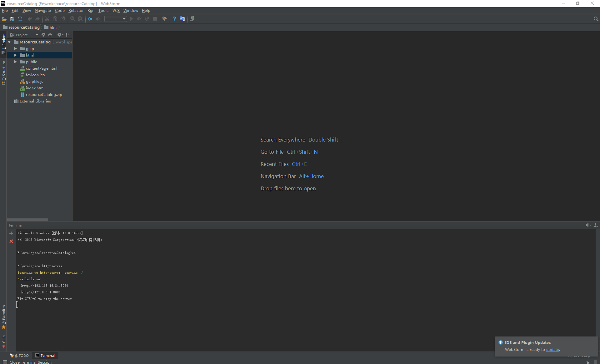Click the Collapse All icon in Project panel
This screenshot has height=364, width=600.
coord(50,35)
